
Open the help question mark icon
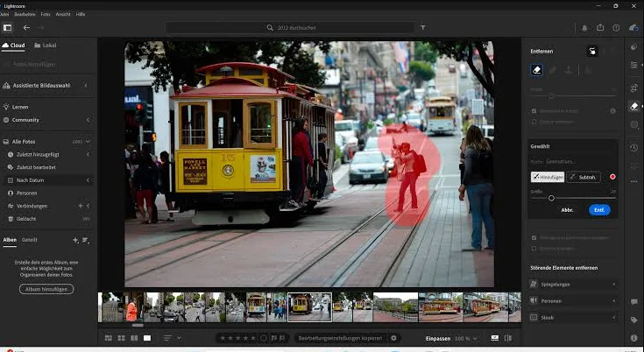pyautogui.click(x=616, y=28)
